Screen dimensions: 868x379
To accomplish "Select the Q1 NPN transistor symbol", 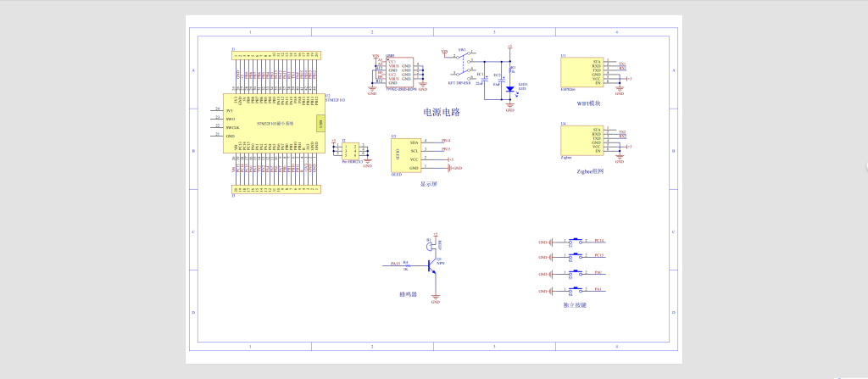I will [435, 264].
